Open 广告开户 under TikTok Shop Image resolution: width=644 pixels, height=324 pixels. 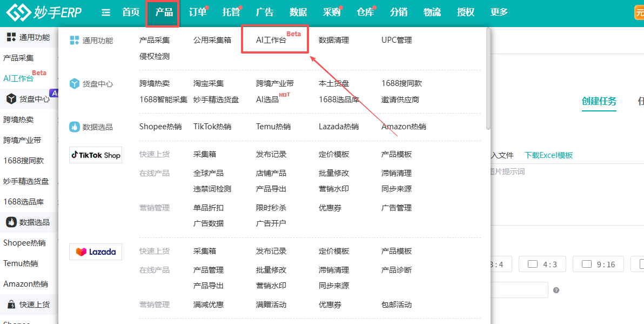271,224
